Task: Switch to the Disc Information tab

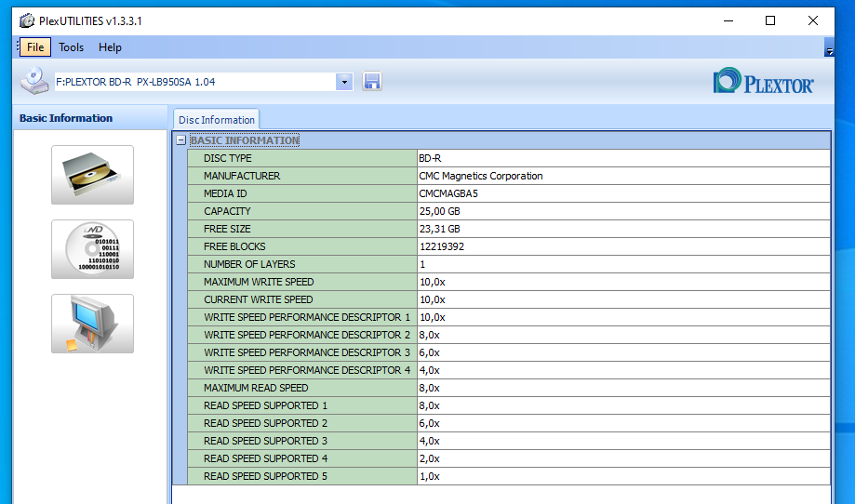Action: (217, 120)
